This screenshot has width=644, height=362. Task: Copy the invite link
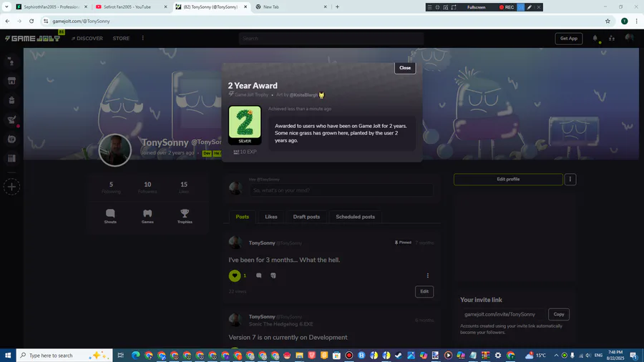click(559, 314)
